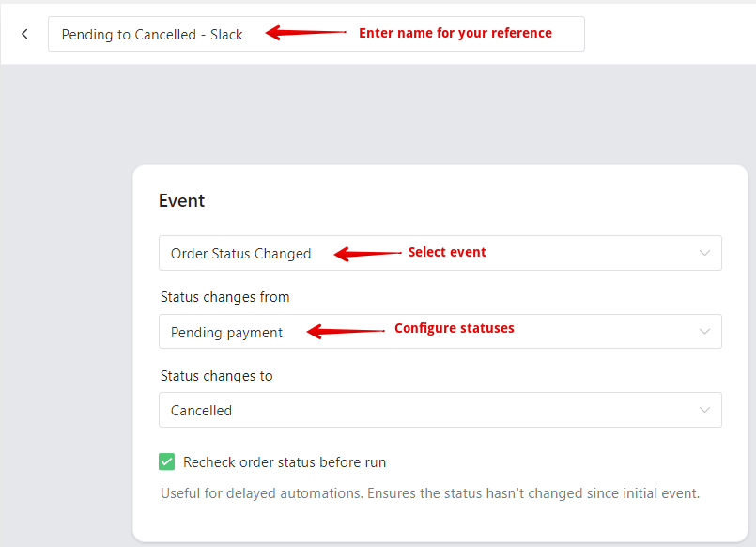
Task: Click the chevron on the Cancelled field
Action: 704,410
